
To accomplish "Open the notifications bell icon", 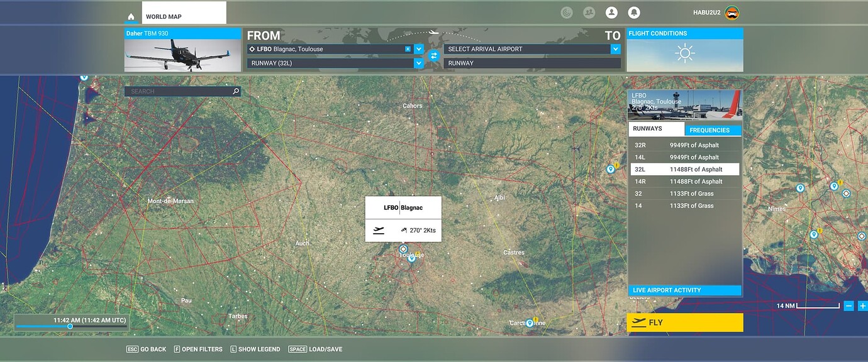I will [633, 13].
